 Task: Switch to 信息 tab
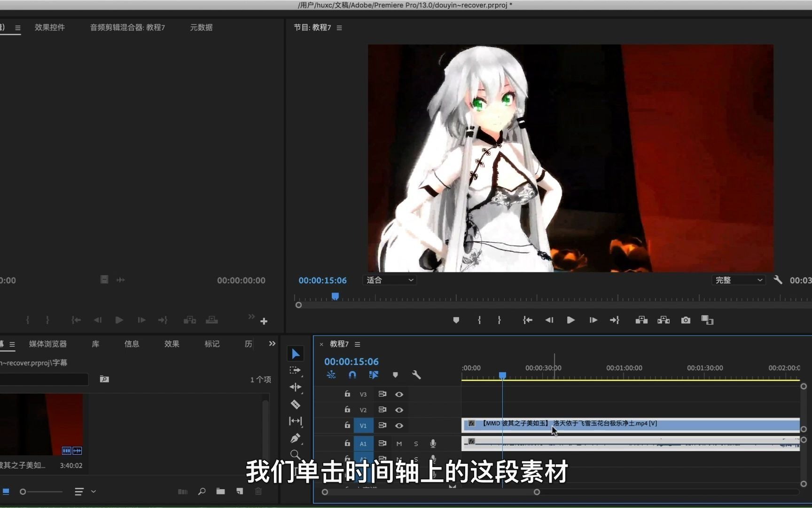pyautogui.click(x=132, y=344)
